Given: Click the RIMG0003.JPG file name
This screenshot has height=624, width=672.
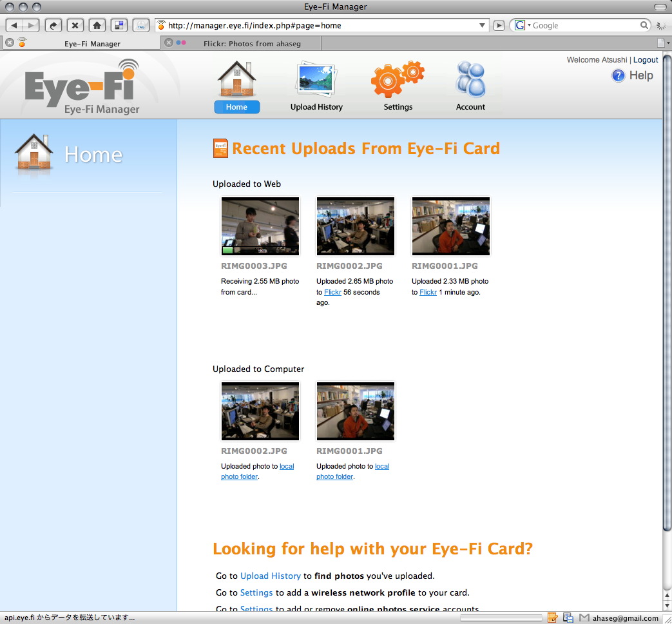Looking at the screenshot, I should coord(254,266).
